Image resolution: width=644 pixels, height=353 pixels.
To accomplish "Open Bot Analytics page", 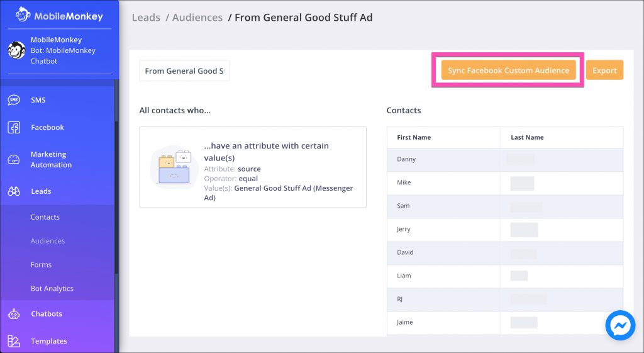I will [x=52, y=288].
